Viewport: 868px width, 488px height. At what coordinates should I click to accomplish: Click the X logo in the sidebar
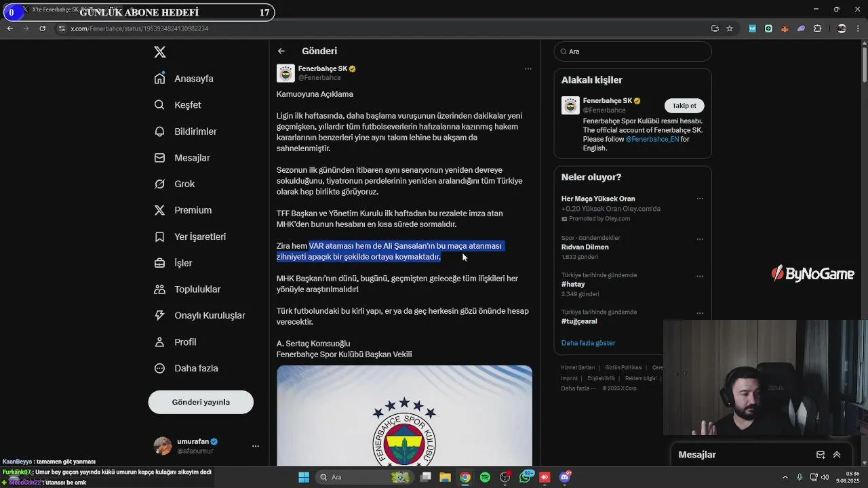point(160,52)
